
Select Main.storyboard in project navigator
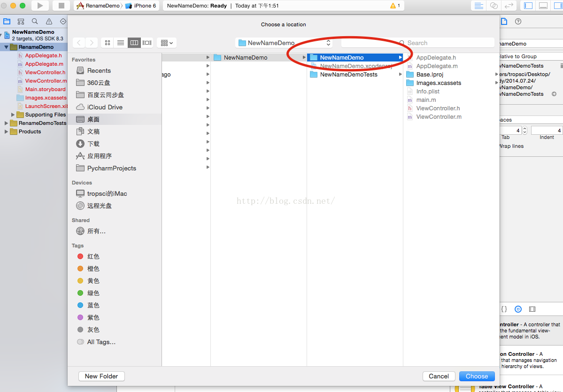click(x=45, y=89)
